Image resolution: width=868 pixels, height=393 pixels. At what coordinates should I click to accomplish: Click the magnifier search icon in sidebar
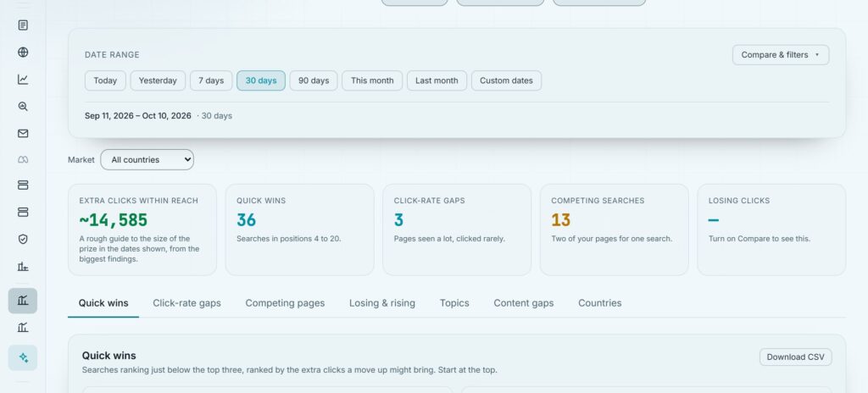click(x=23, y=106)
